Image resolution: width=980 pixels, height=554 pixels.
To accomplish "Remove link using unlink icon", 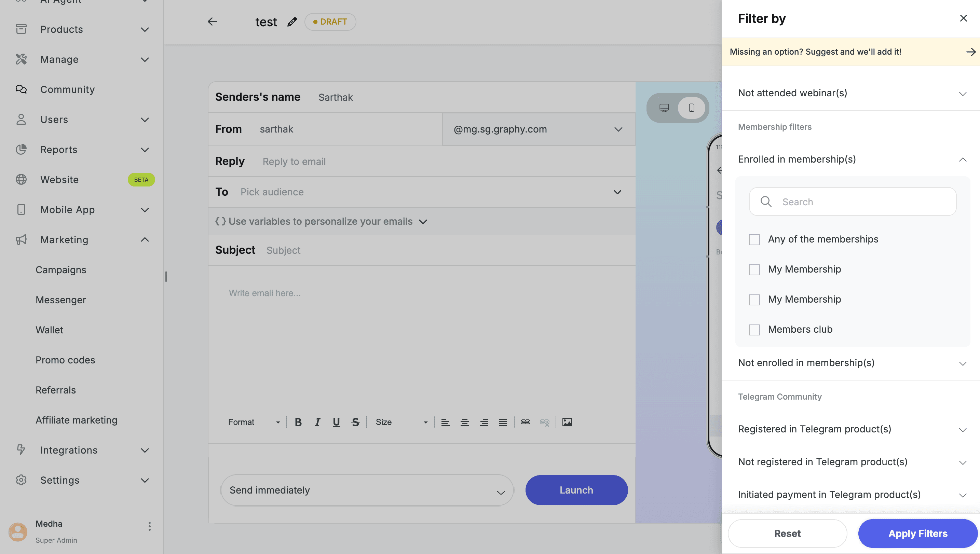I will click(x=545, y=422).
